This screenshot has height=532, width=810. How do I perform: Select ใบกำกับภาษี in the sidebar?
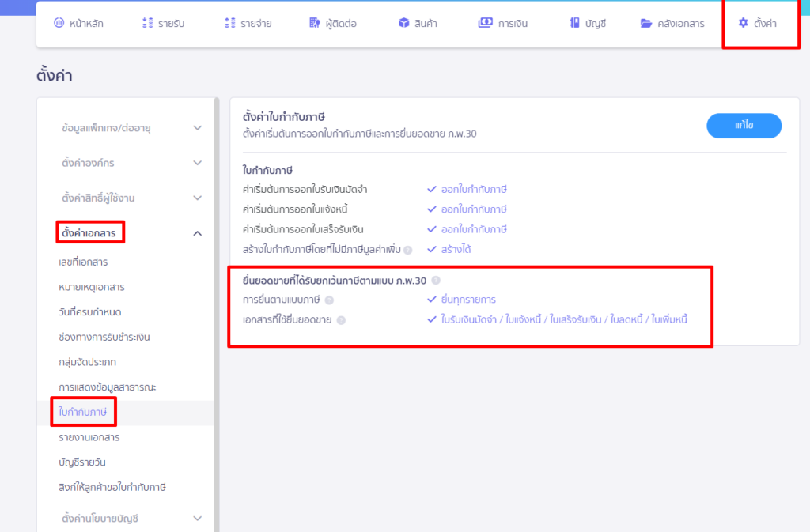tap(81, 412)
